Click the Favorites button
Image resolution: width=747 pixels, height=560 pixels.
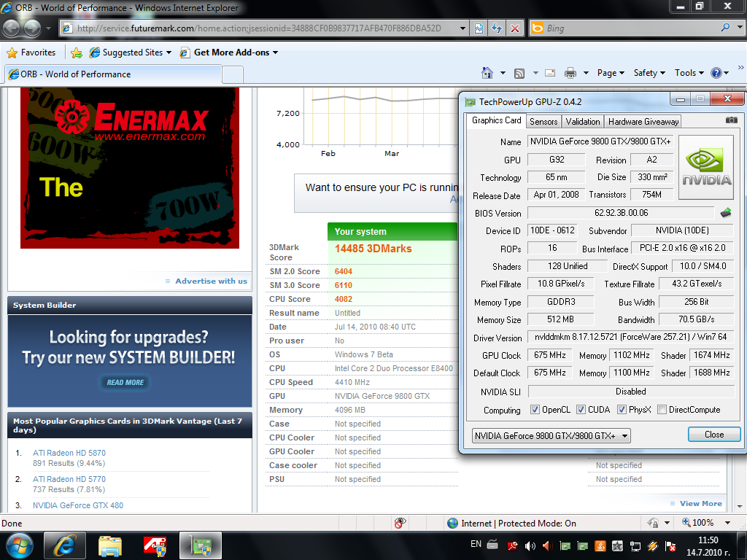pyautogui.click(x=31, y=52)
